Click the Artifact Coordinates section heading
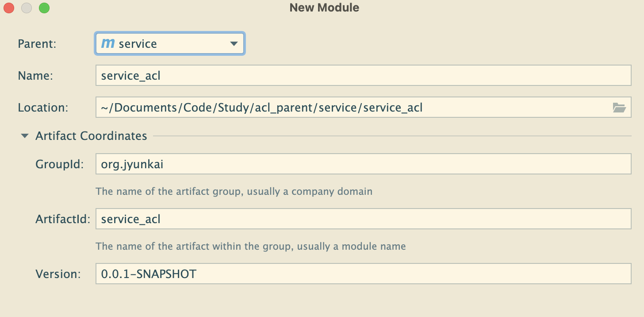The width and height of the screenshot is (644, 317). 91,136
